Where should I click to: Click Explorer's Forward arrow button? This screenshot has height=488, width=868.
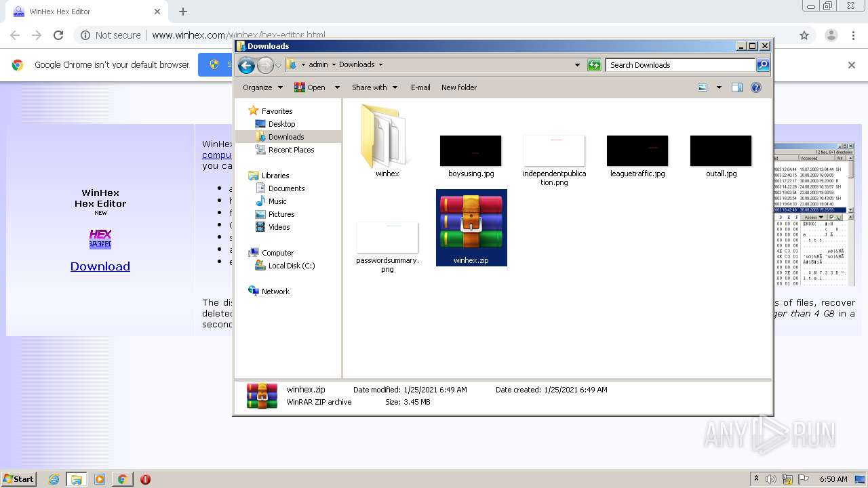(265, 65)
